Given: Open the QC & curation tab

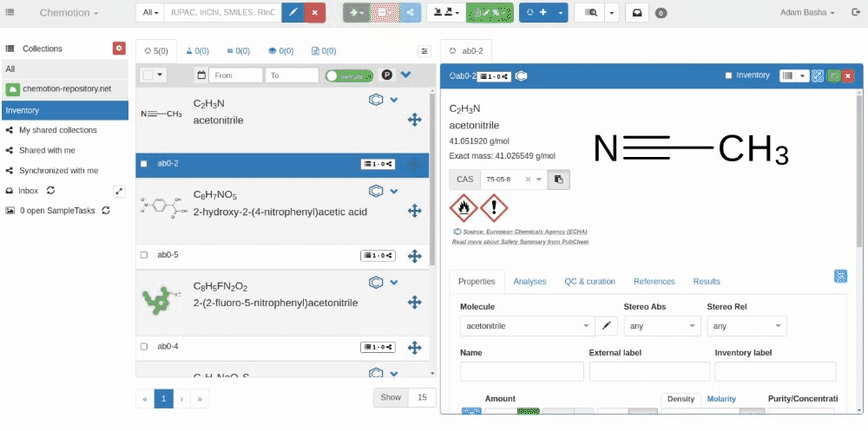Looking at the screenshot, I should [x=589, y=281].
